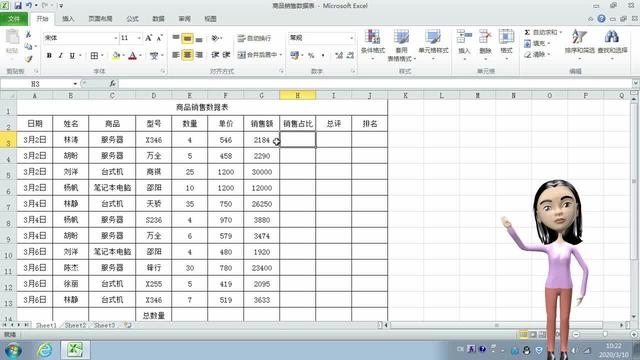This screenshot has height=360, width=640.
Task: Apply the center align icon
Action: pyautogui.click(x=187, y=55)
